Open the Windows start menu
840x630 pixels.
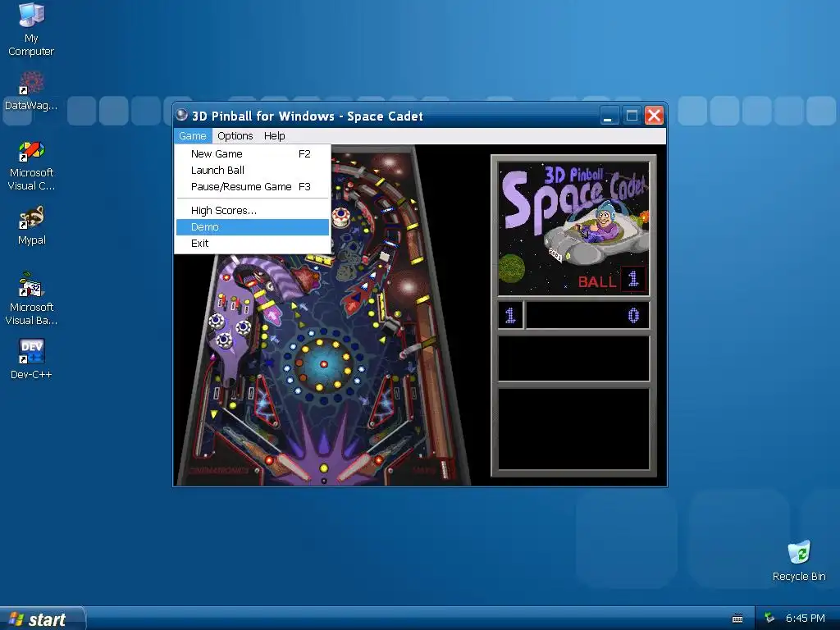pyautogui.click(x=43, y=619)
